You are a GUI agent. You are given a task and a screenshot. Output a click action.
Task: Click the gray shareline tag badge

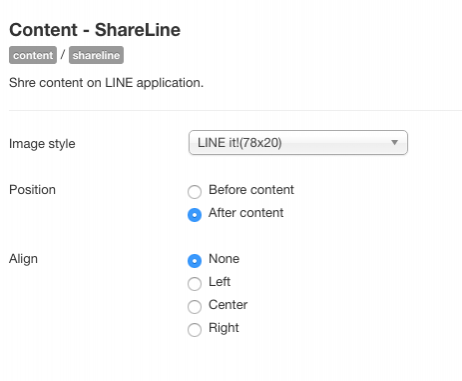(96, 55)
